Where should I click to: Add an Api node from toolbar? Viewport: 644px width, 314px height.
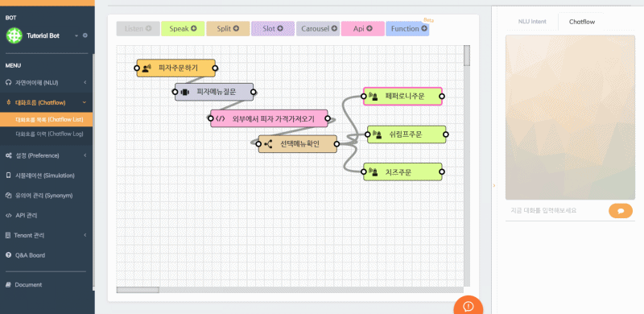363,29
